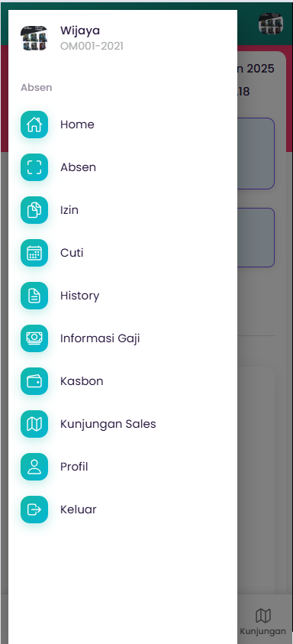Go to Informasi Gaji page
The height and width of the screenshot is (644, 293).
click(x=123, y=338)
